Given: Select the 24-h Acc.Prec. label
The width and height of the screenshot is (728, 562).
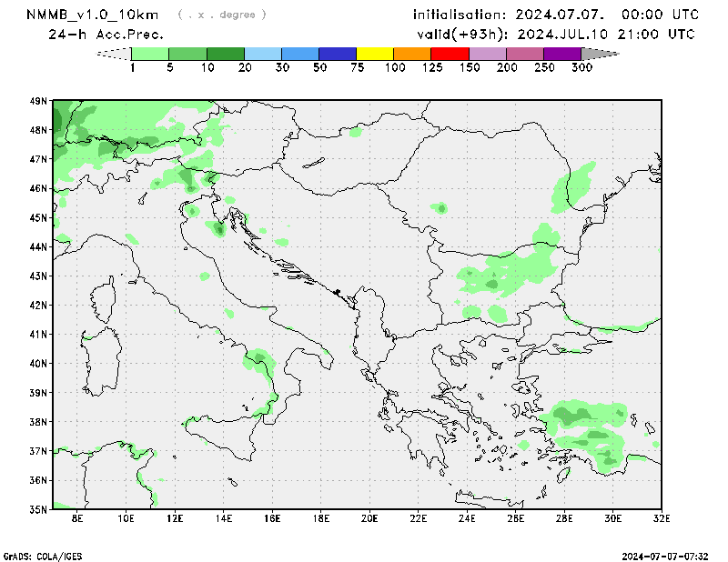Looking at the screenshot, I should pyautogui.click(x=106, y=35).
